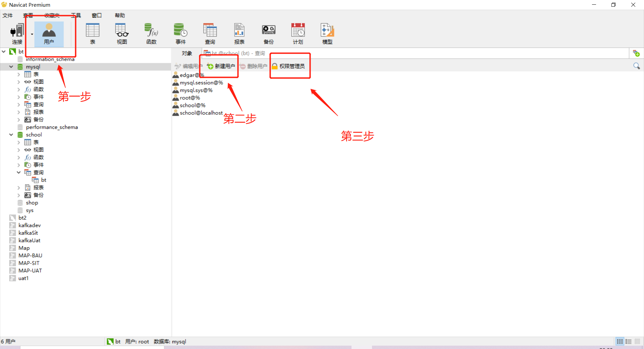The height and width of the screenshot is (349, 644).
Task: Open the 函数 (Function) toolbar icon
Action: pos(151,34)
